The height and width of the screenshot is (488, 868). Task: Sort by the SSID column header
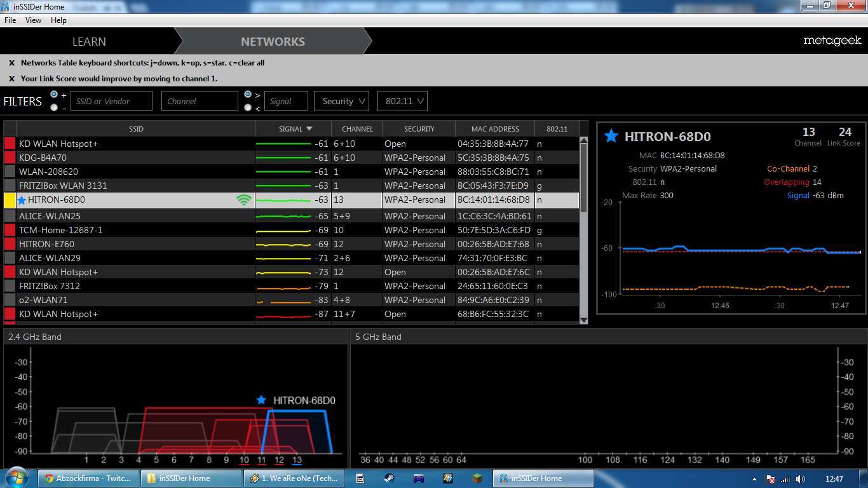pyautogui.click(x=136, y=129)
